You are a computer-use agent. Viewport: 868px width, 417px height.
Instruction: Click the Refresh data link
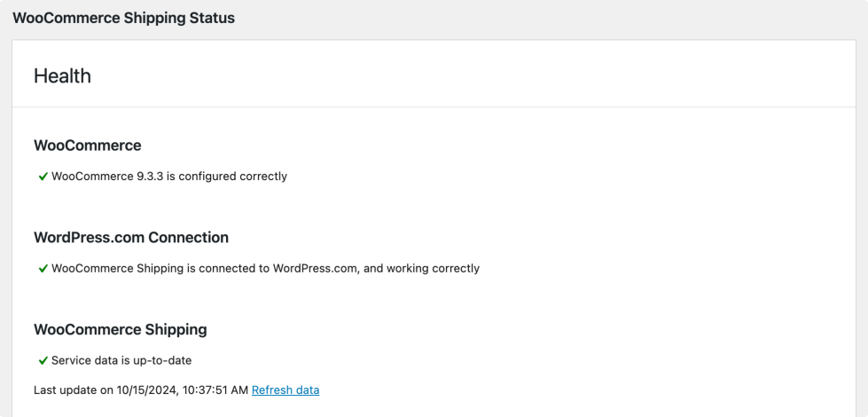coord(285,390)
